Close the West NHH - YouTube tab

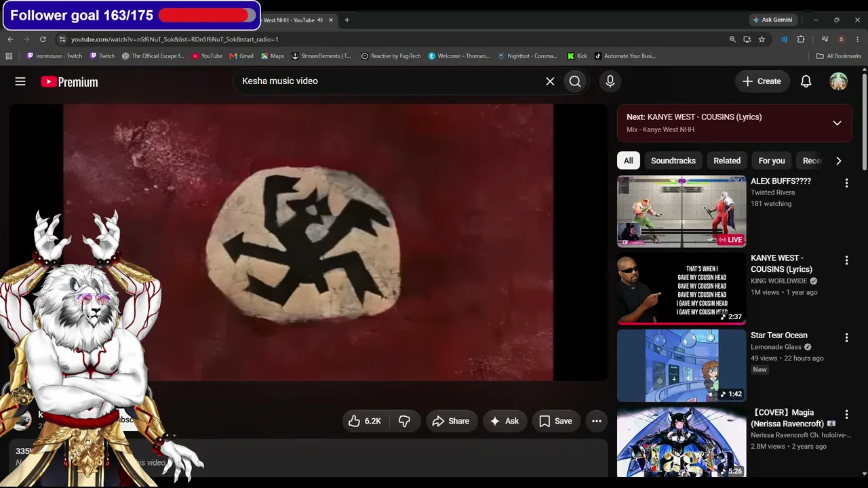331,20
